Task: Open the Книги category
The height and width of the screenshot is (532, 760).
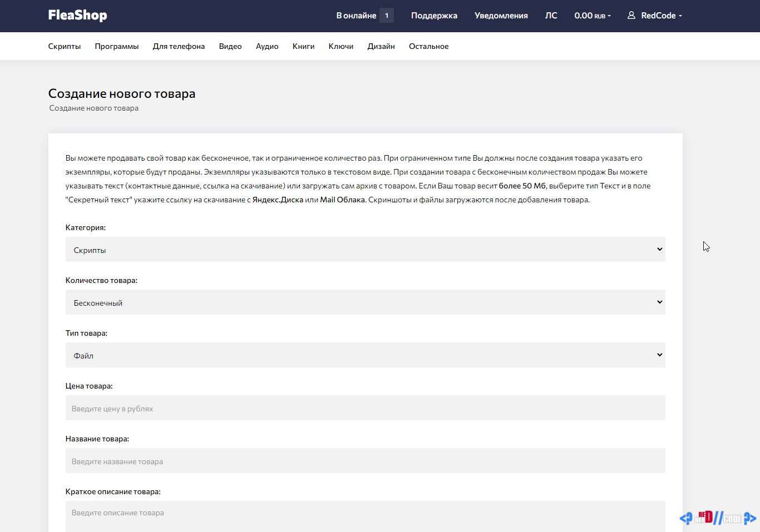Action: (303, 46)
